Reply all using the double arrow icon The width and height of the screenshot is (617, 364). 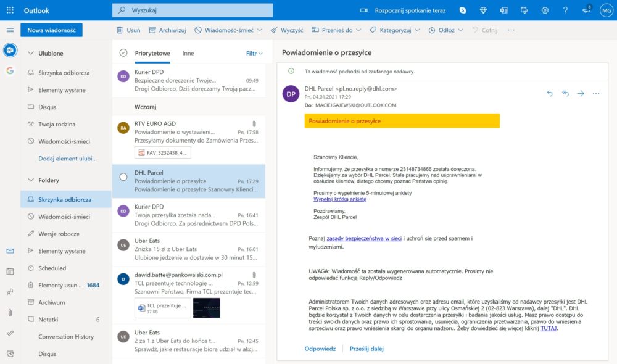click(565, 93)
